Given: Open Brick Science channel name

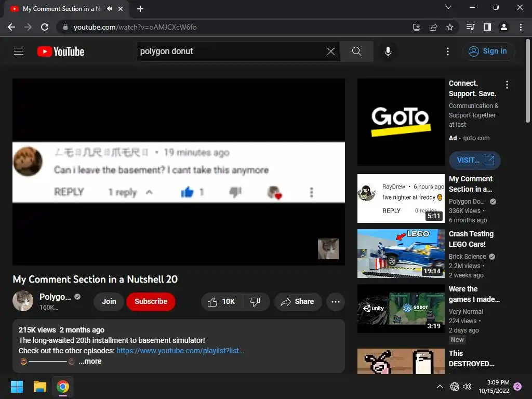Looking at the screenshot, I should [x=468, y=257].
